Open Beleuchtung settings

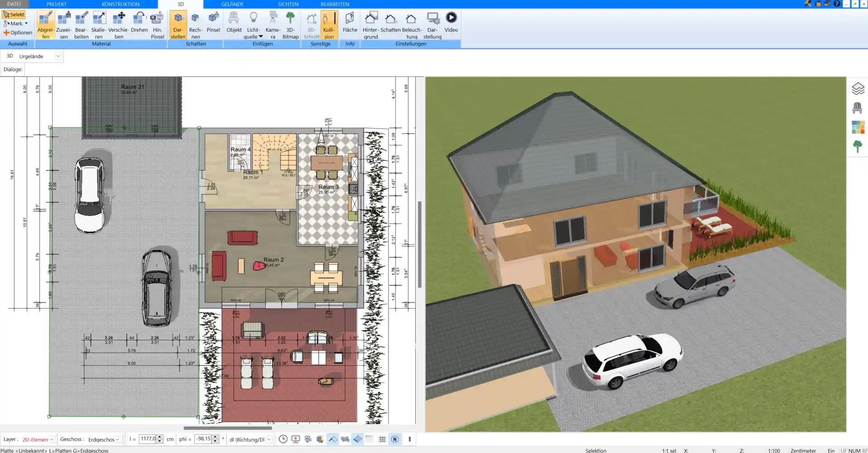(412, 25)
